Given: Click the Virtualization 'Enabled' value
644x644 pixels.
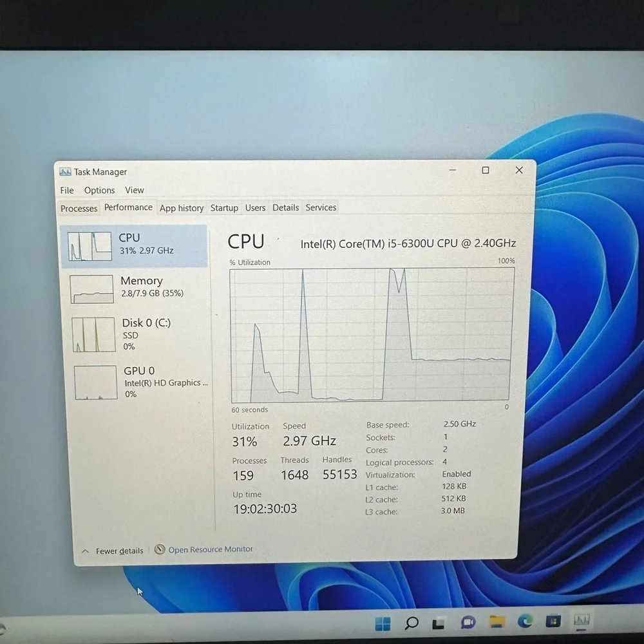Looking at the screenshot, I should [457, 474].
